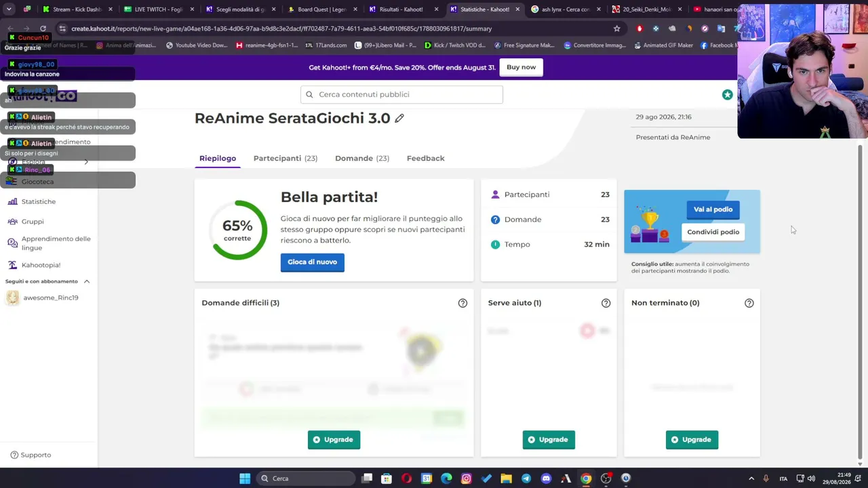Switch to the Risultati - Kahoot! browser tab
Image resolution: width=868 pixels, height=488 pixels.
pos(401,9)
